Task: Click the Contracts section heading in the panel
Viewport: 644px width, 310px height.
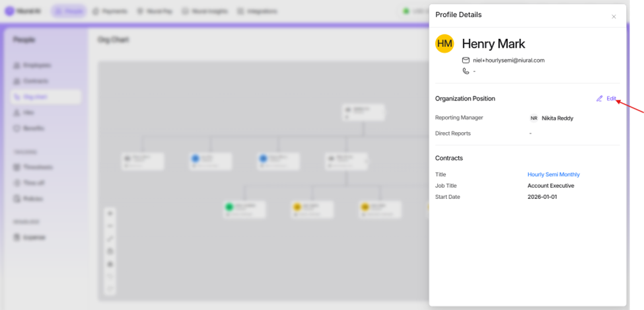Action: tap(449, 158)
